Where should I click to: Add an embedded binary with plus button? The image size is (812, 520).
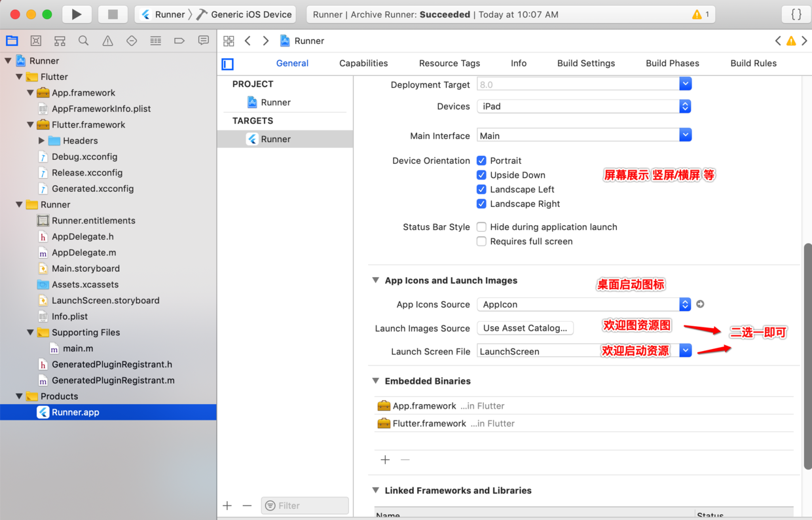point(385,460)
